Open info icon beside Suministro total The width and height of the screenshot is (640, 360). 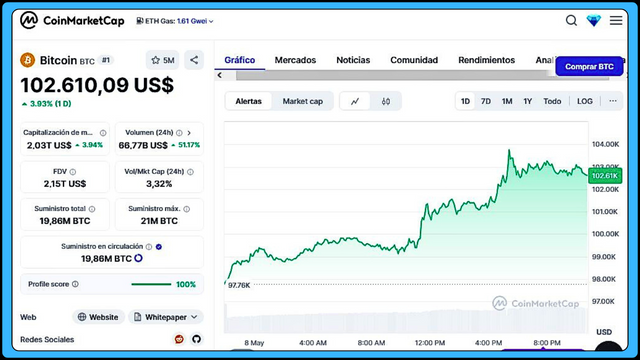point(92,209)
